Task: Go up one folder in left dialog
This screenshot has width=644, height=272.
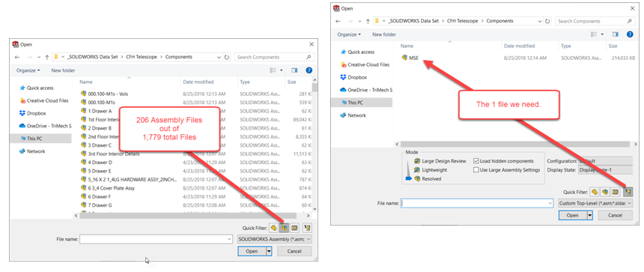Action: coord(47,57)
